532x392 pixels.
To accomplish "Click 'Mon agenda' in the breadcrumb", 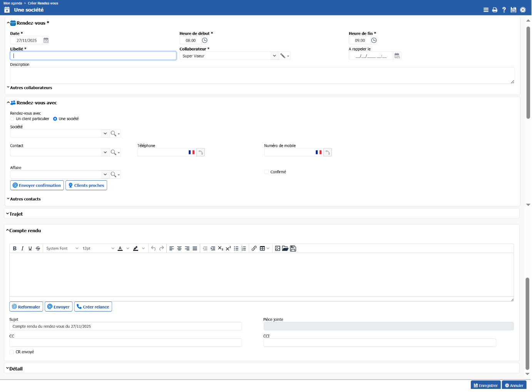I will 13,3.
